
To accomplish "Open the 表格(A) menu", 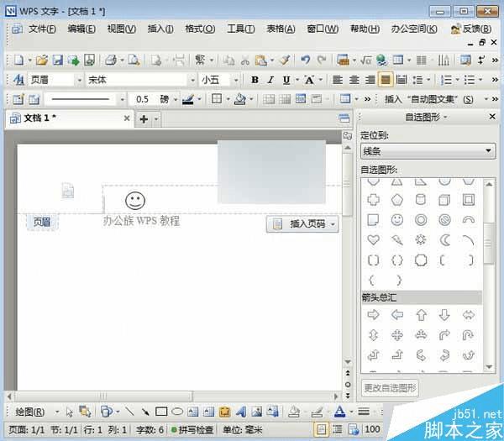I will [x=281, y=29].
